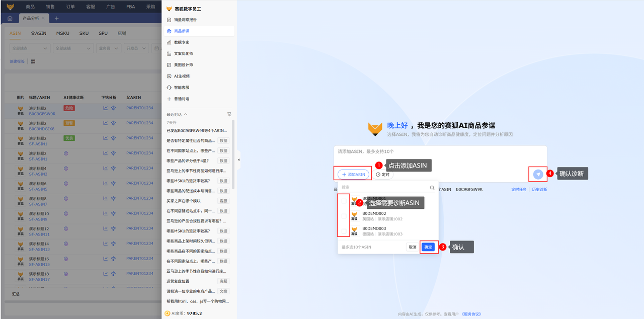Click the 预警 health badge

(x=69, y=123)
